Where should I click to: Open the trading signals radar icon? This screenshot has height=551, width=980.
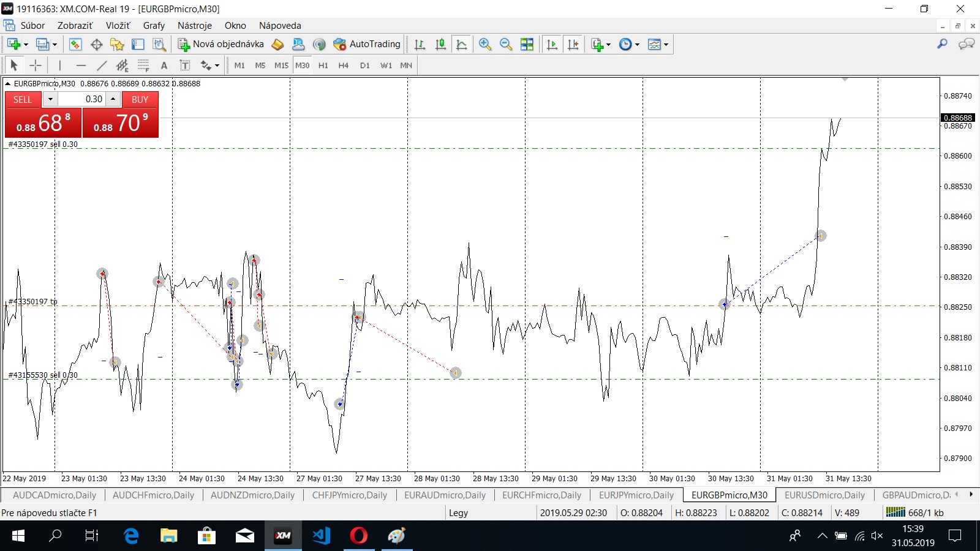[318, 44]
